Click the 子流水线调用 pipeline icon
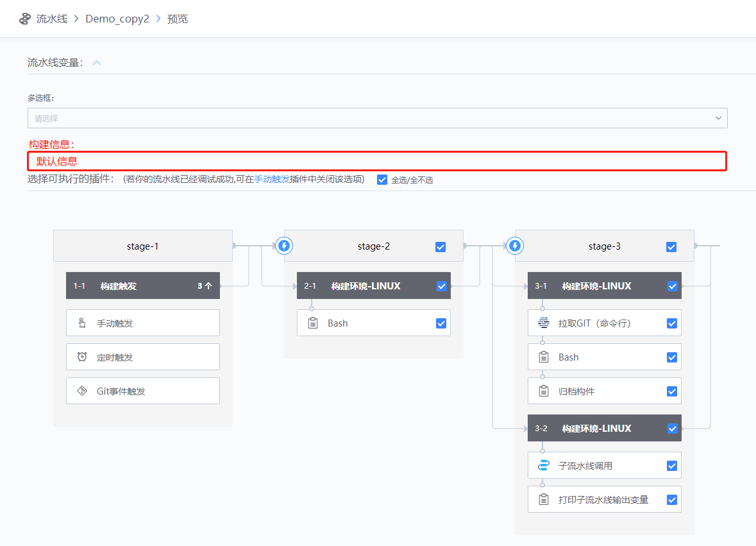 coord(543,465)
